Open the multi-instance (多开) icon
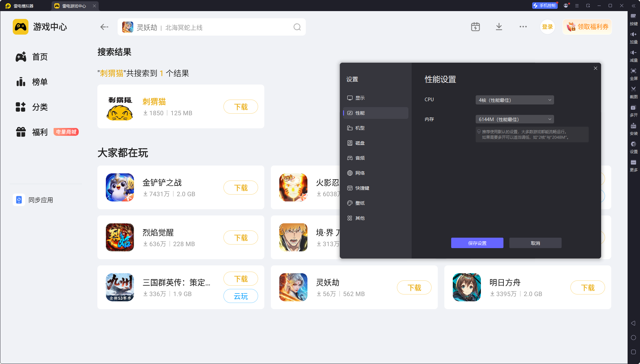Viewport: 640px width, 364px height. [633, 108]
